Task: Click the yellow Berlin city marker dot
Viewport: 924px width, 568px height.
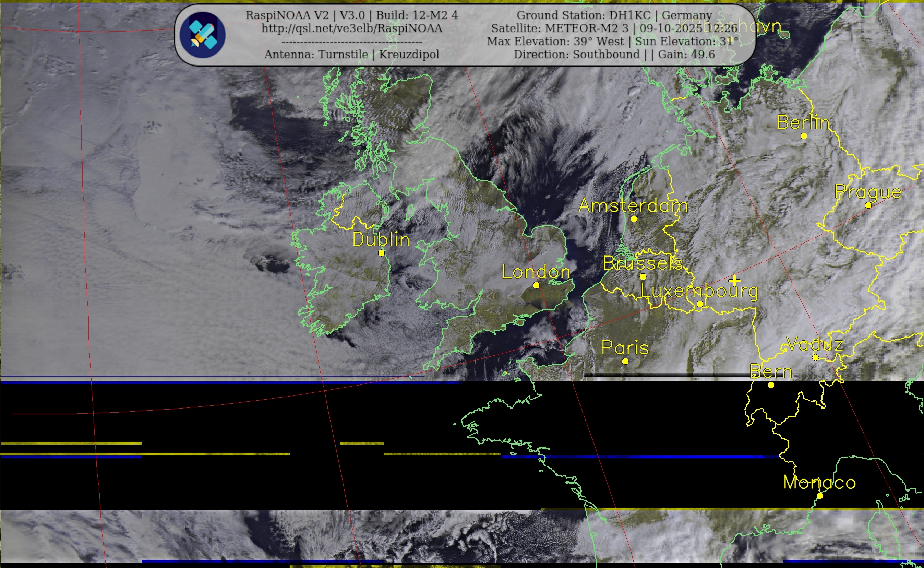Action: [x=803, y=136]
